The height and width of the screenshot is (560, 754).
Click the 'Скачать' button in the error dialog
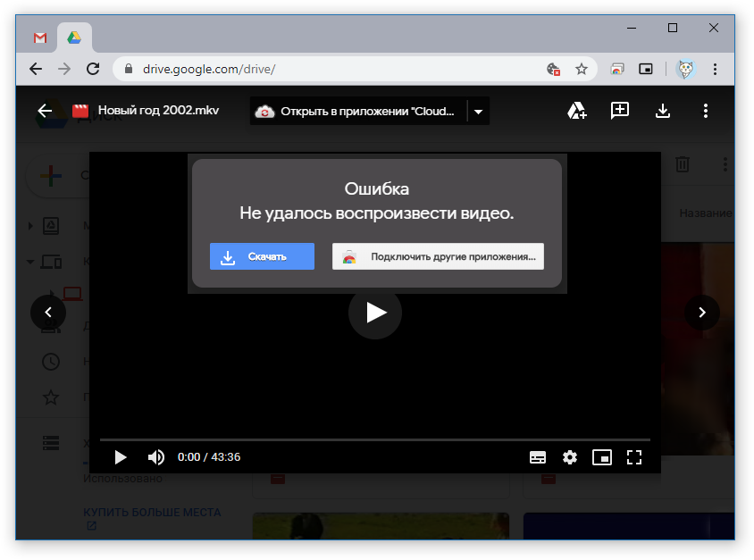[x=262, y=256]
